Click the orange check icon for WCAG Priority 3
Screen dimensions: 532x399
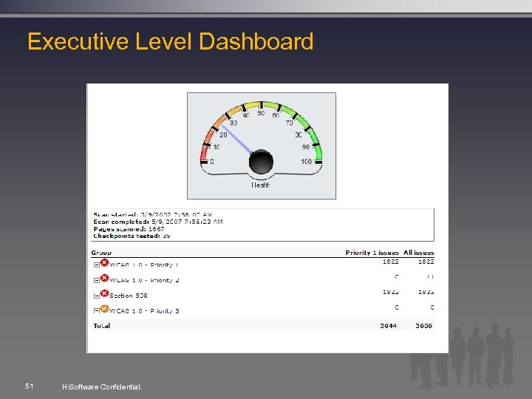coord(104,308)
